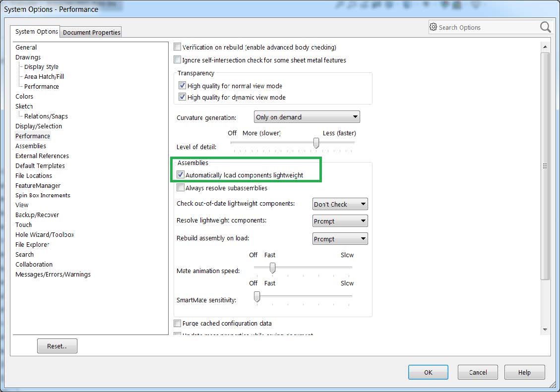560x392 pixels.
Task: Click the SmartMate sensitivity slider handle
Action: point(256,296)
